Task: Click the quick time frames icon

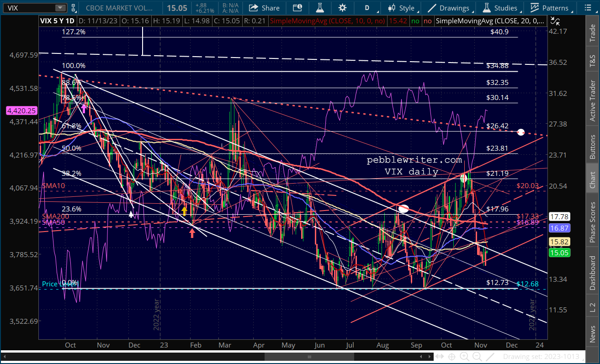Action: [x=297, y=8]
